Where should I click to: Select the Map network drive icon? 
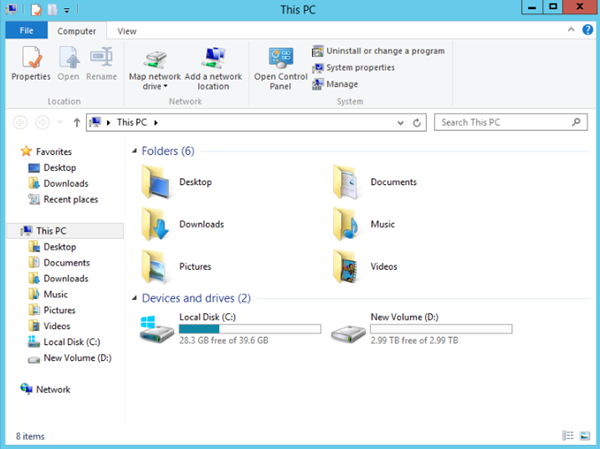click(155, 59)
